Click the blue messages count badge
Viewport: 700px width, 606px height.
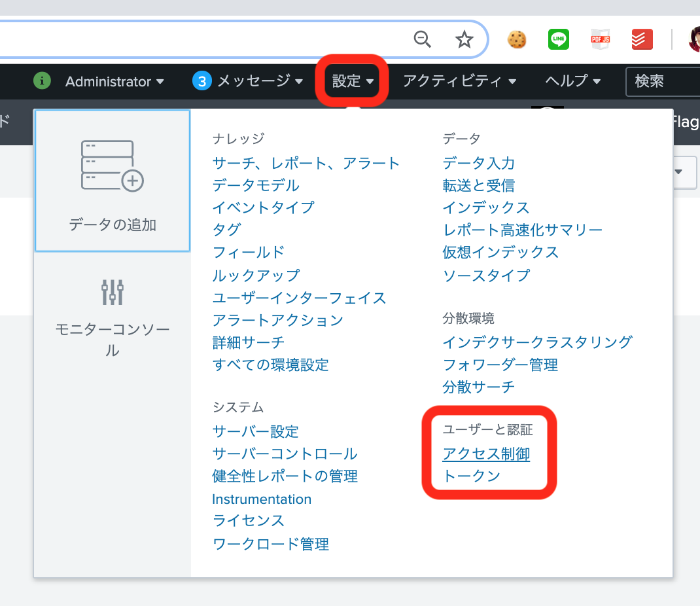(201, 81)
